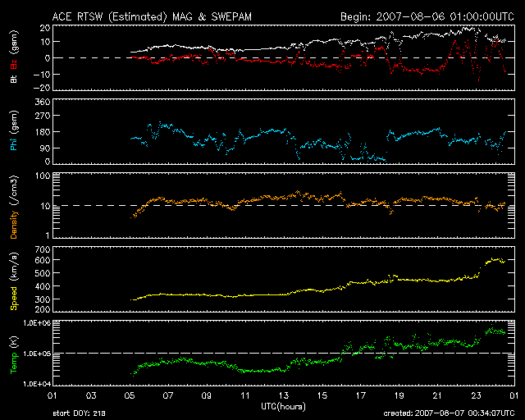The image size is (525, 420).
Task: Click the '400' tick label on Speed axis
Action: click(x=43, y=286)
